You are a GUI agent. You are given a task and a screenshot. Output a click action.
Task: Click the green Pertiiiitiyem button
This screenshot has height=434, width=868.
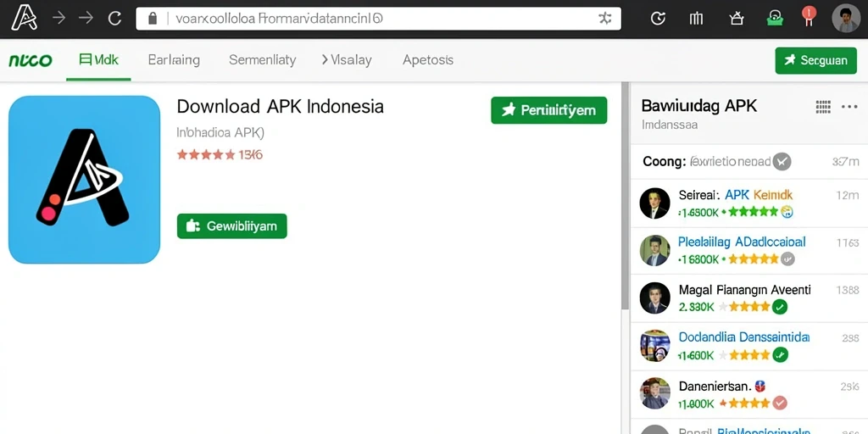pyautogui.click(x=549, y=110)
